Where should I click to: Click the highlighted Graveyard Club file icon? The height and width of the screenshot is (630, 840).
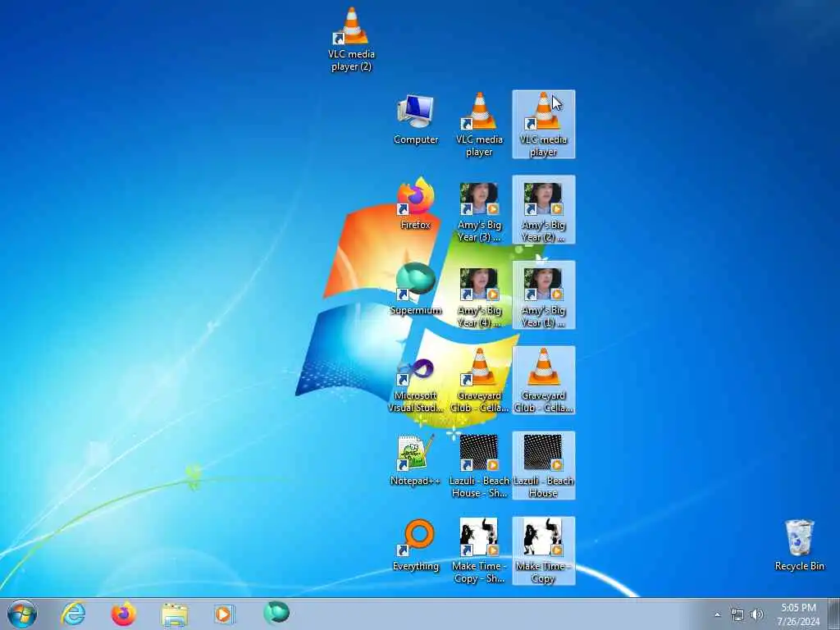click(543, 381)
